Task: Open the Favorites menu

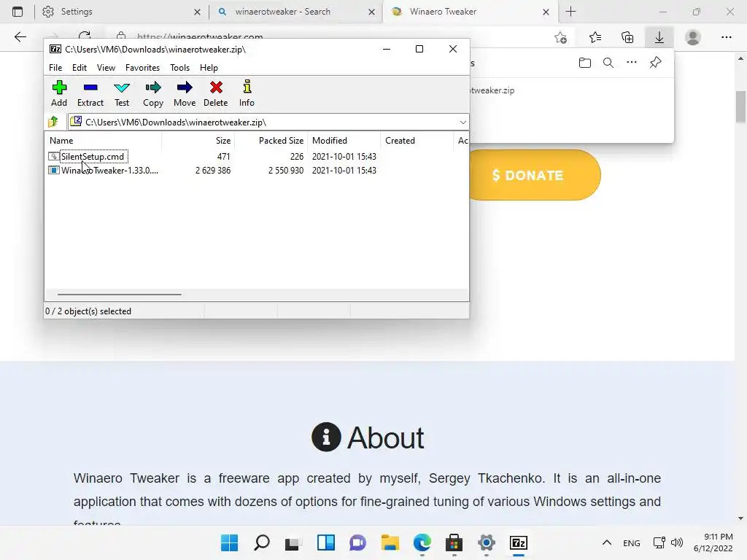Action: tap(142, 68)
